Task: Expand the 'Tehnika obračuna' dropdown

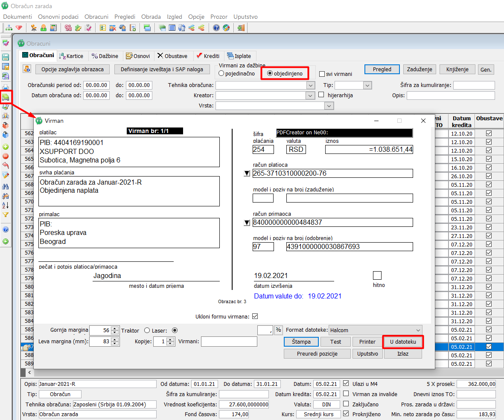Action: click(311, 85)
